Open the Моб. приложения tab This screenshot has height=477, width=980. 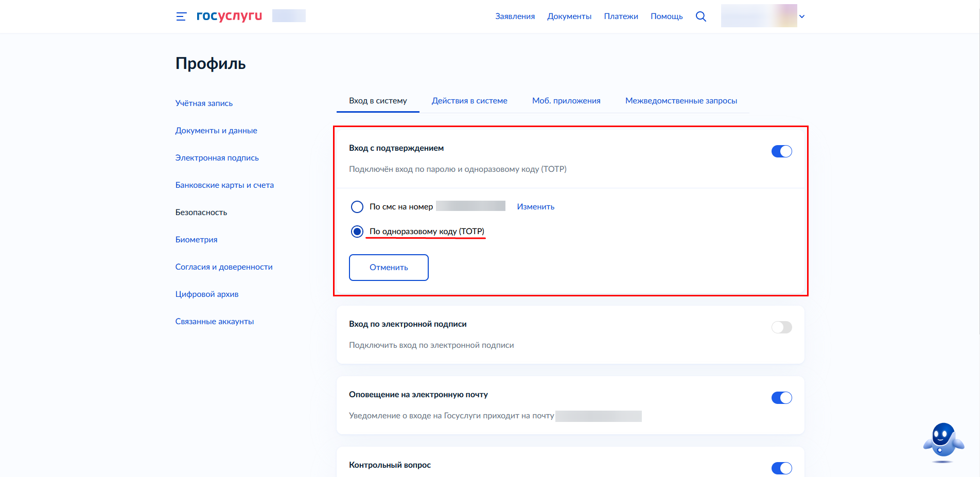[566, 100]
